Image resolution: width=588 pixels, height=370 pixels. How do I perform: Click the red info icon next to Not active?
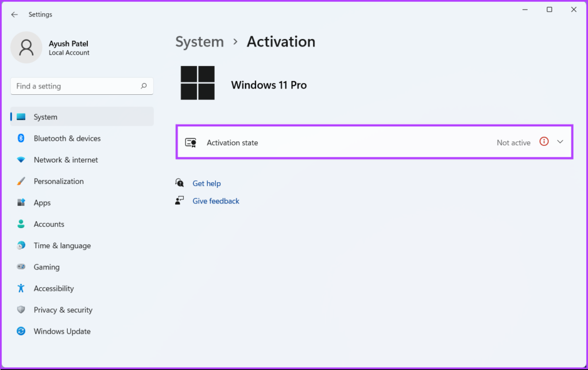point(543,141)
